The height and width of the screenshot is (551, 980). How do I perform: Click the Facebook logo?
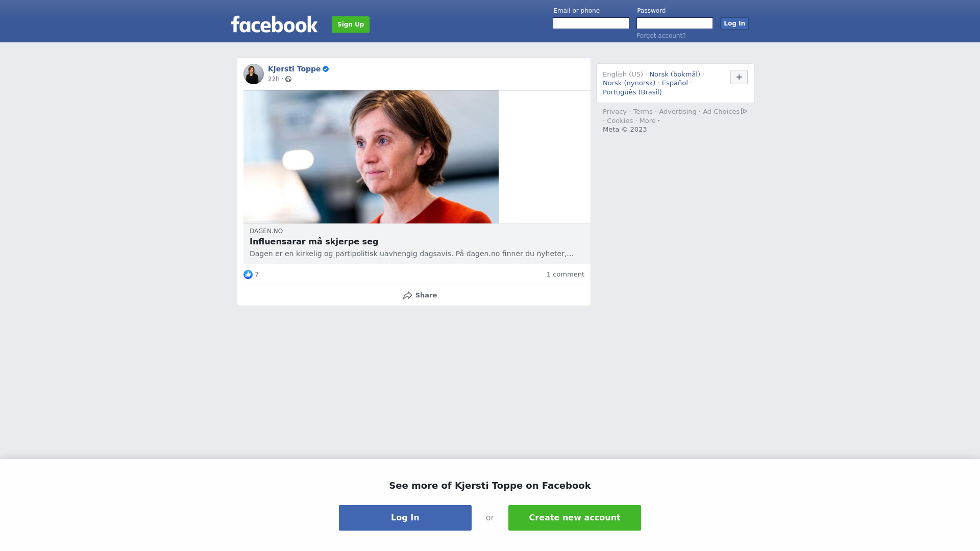[274, 24]
